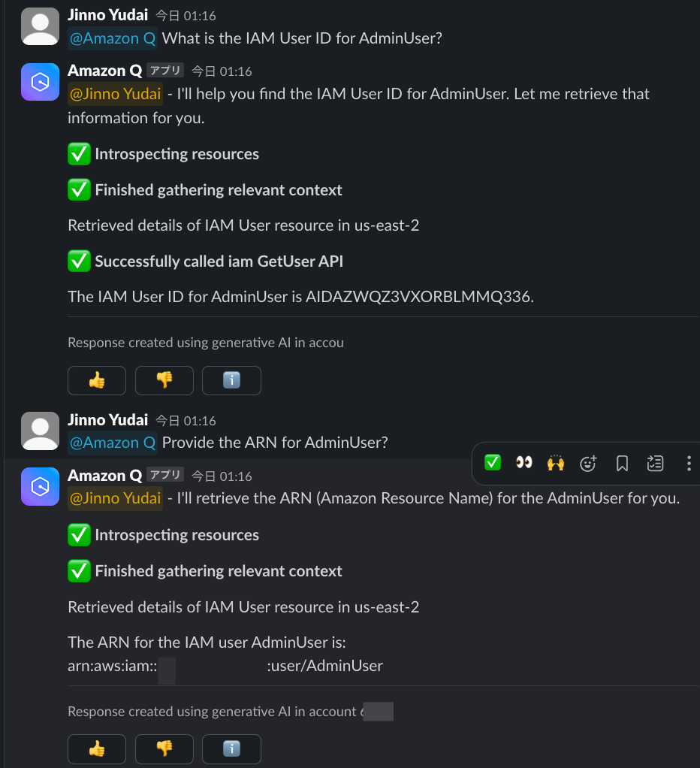Screen dimensions: 700x768
Task: Open Amazon Q sender name in second reply
Action: point(104,475)
